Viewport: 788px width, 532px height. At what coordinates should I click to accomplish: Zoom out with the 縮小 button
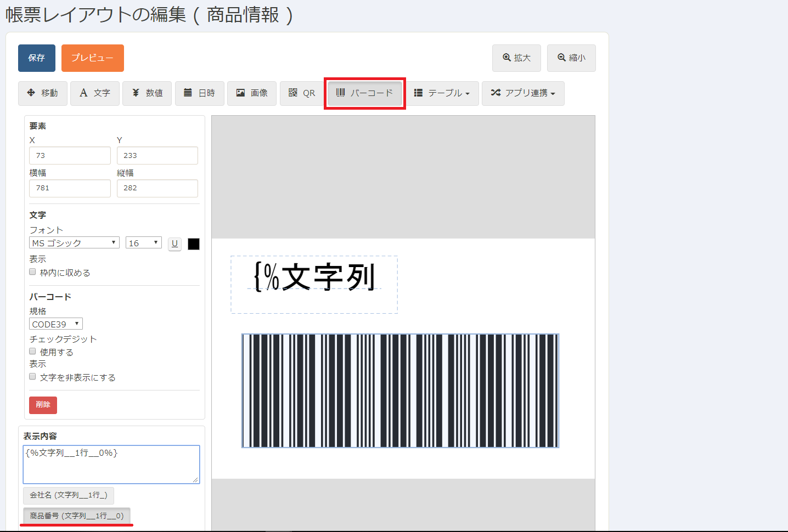571,58
